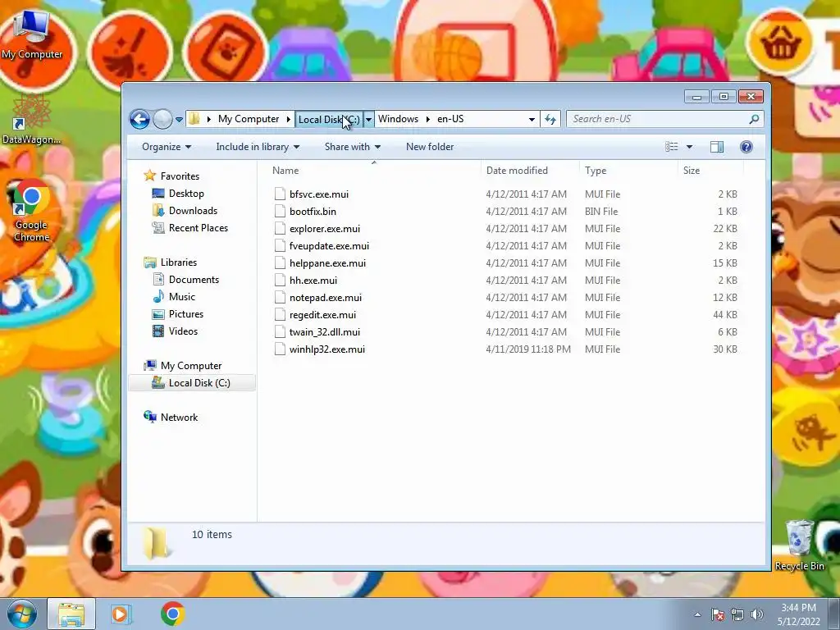Open the address bar previous locations dropdown
The height and width of the screenshot is (630, 840).
click(532, 119)
